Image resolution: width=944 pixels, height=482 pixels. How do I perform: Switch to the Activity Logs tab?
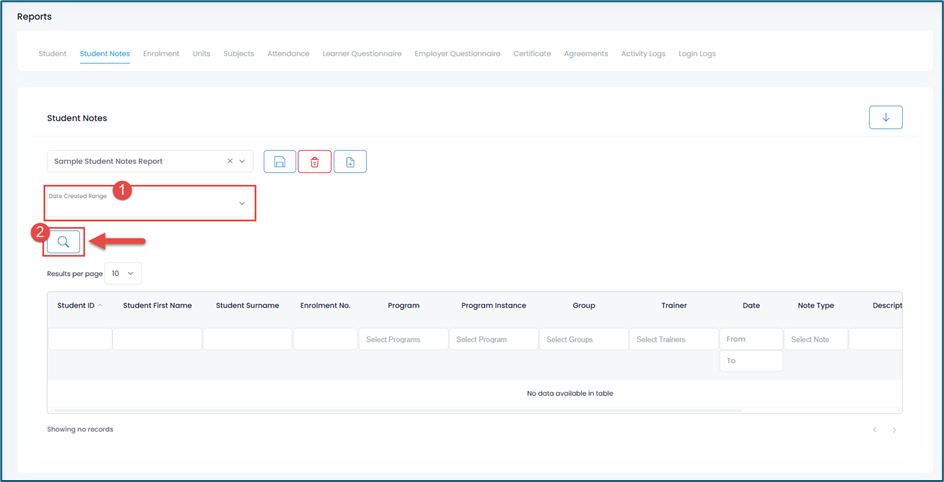point(642,54)
